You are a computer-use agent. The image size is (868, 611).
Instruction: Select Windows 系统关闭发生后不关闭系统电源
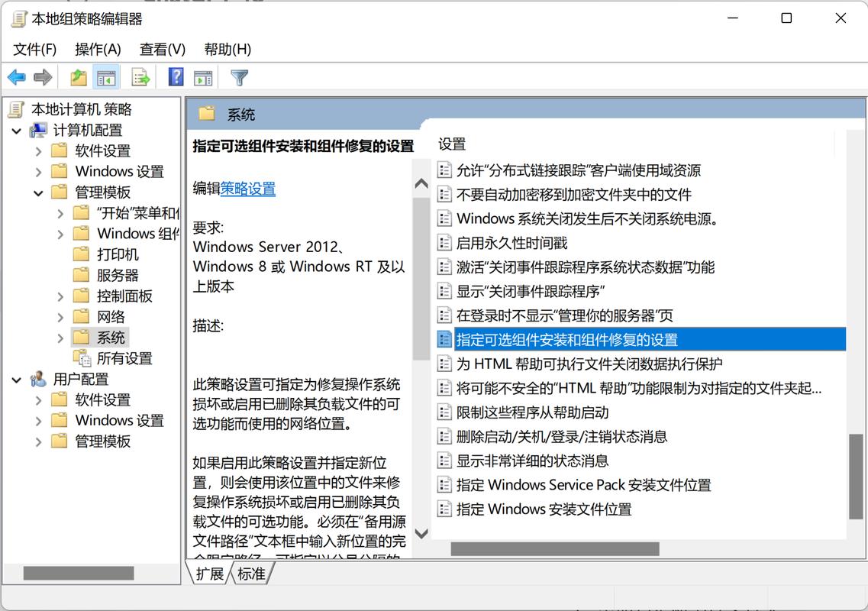pyautogui.click(x=587, y=218)
